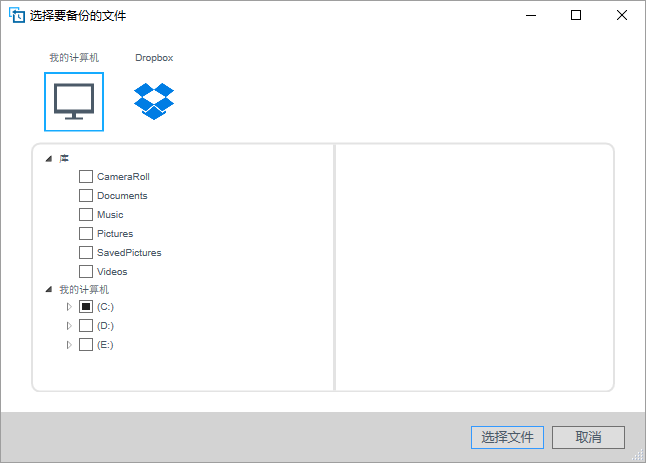Select the Dropbox logo source

click(x=154, y=101)
